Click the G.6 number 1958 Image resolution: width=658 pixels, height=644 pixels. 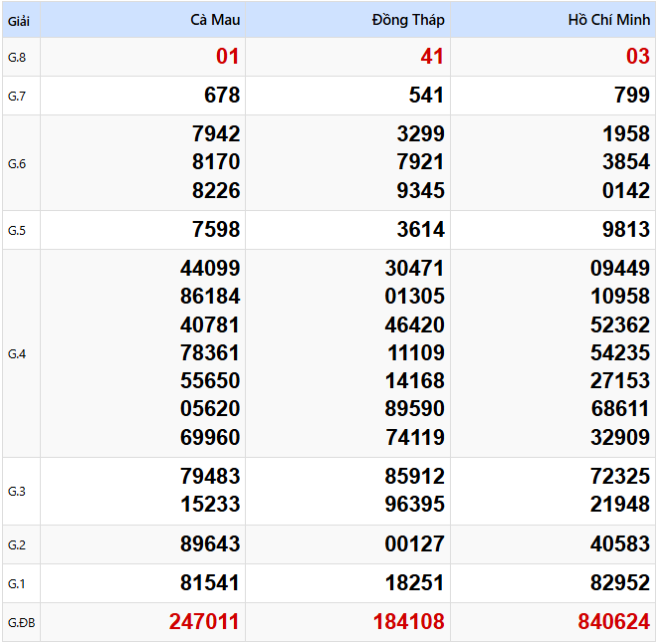point(626,133)
